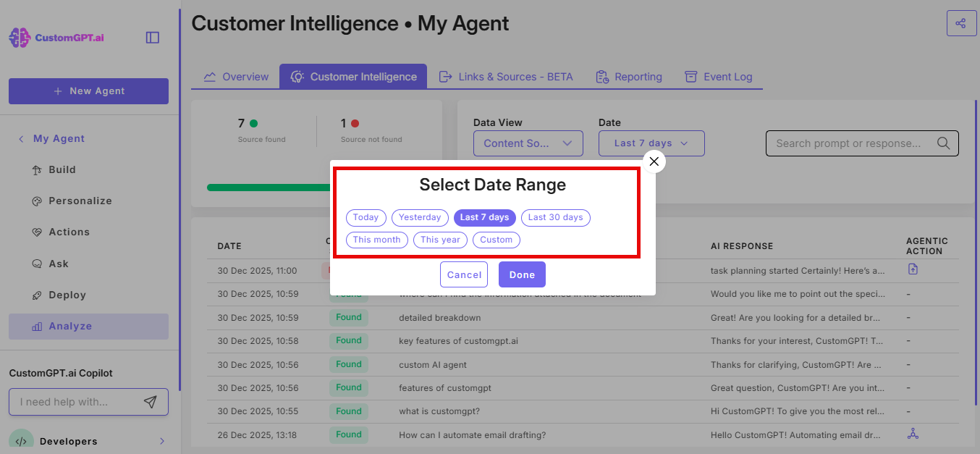Click the Deploy rocket icon
This screenshot has width=980, height=454.
[x=38, y=295]
